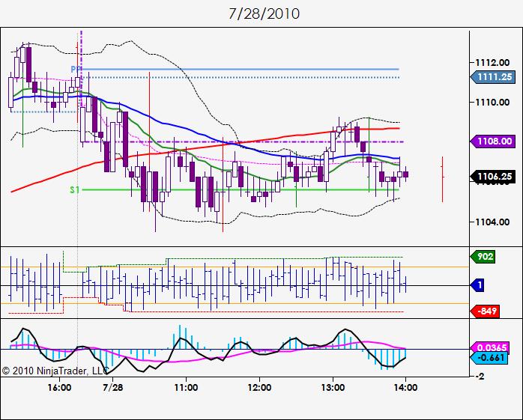Click the 1104.00 price axis label
The image size is (523, 420).
click(x=492, y=222)
